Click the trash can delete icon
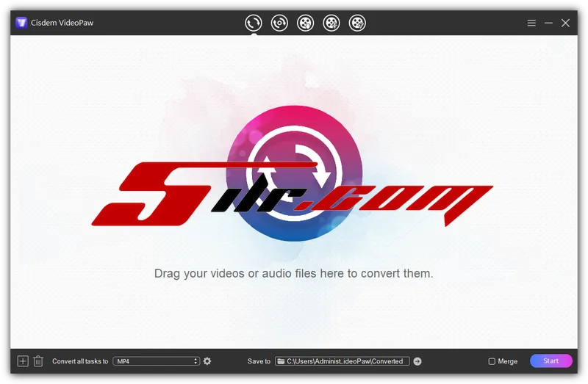This screenshot has height=384, width=588. pyautogui.click(x=38, y=361)
